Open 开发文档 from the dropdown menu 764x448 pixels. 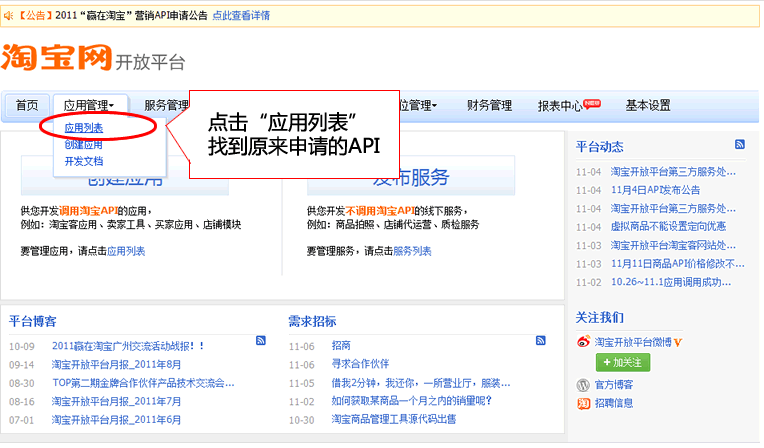click(x=84, y=161)
